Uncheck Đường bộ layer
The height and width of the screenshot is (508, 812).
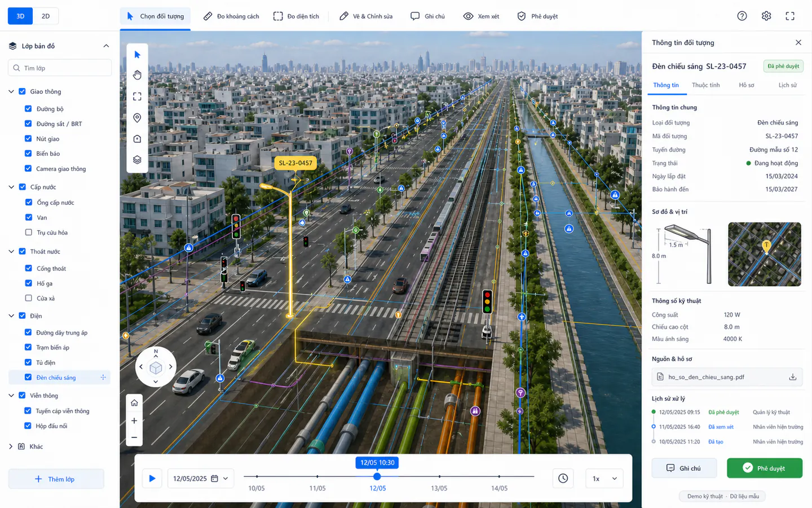point(28,108)
